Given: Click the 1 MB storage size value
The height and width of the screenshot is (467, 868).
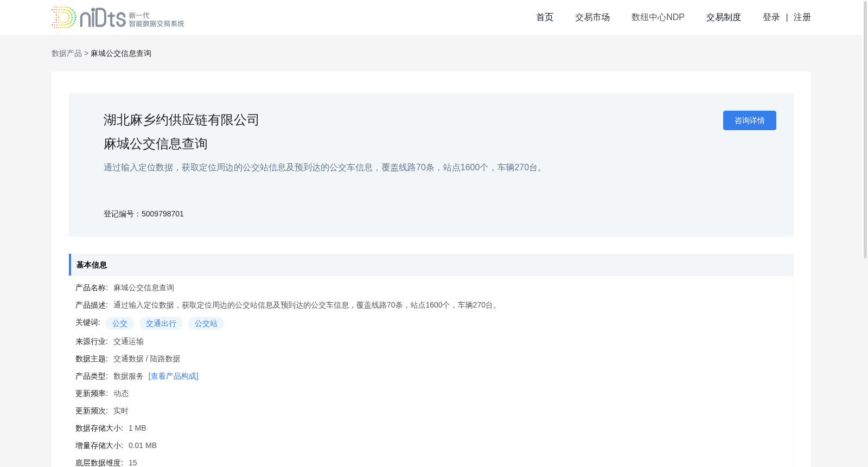Looking at the screenshot, I should pyautogui.click(x=137, y=428).
